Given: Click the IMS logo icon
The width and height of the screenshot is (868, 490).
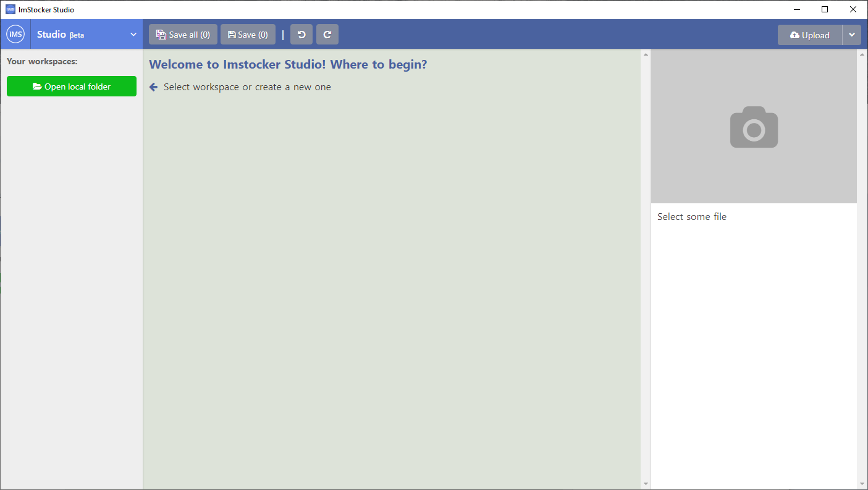Looking at the screenshot, I should click(x=15, y=35).
